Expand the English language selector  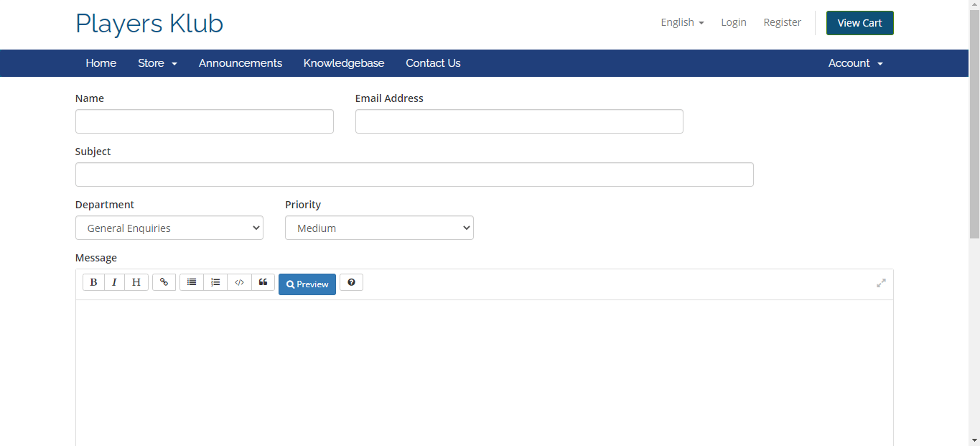[x=682, y=22]
